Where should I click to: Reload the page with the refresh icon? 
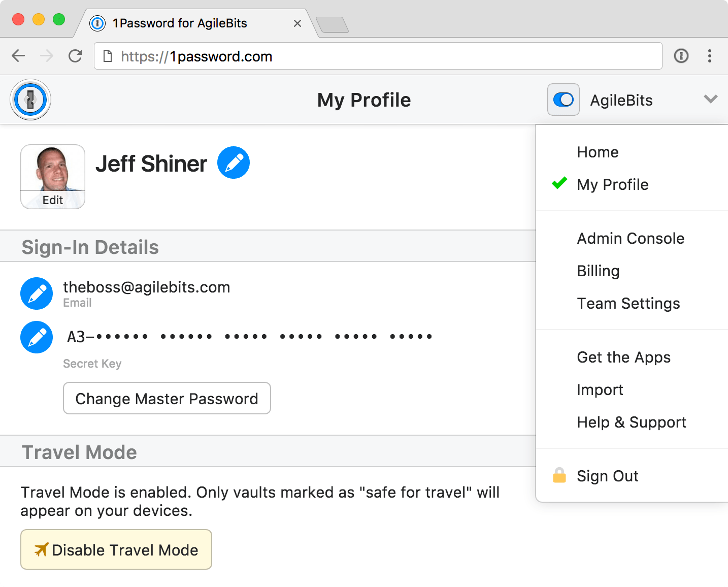click(x=76, y=56)
